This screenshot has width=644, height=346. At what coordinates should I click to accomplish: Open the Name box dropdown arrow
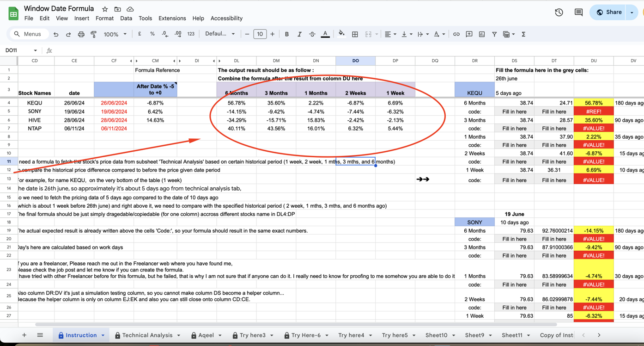pyautogui.click(x=35, y=50)
